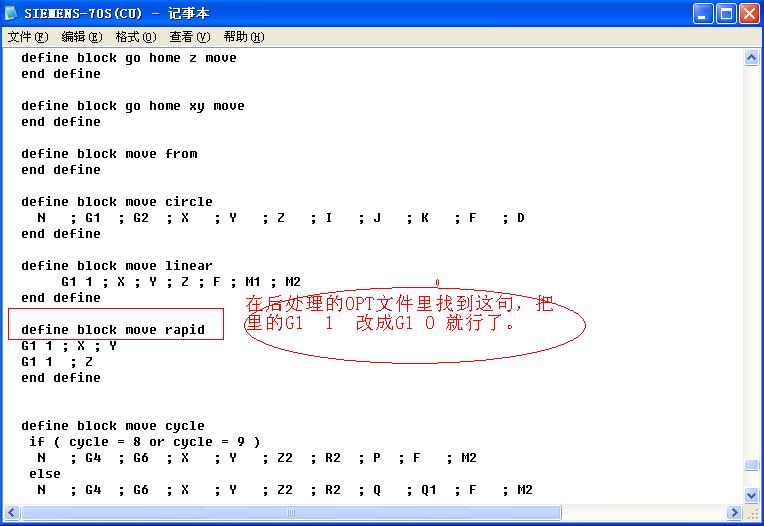764x526 pixels.
Task: Click the line 'define block go home z move'
Action: pyautogui.click(x=129, y=58)
